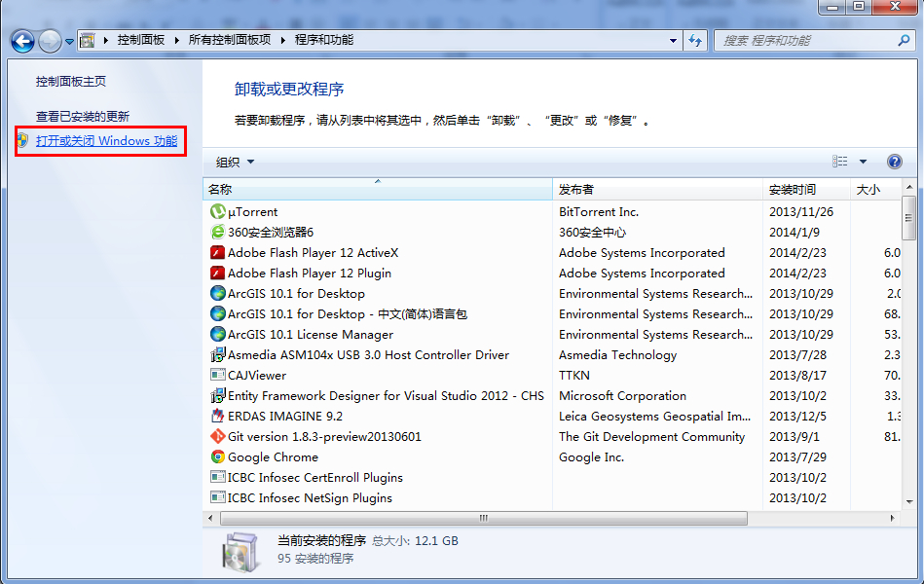This screenshot has width=924, height=584.
Task: Click the refresh icon in address bar
Action: [695, 40]
